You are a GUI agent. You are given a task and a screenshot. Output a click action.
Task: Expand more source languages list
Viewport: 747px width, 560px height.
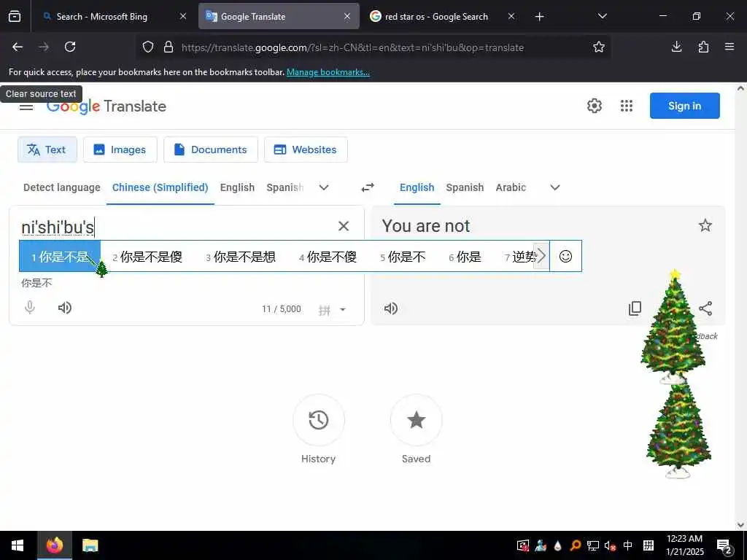(324, 187)
